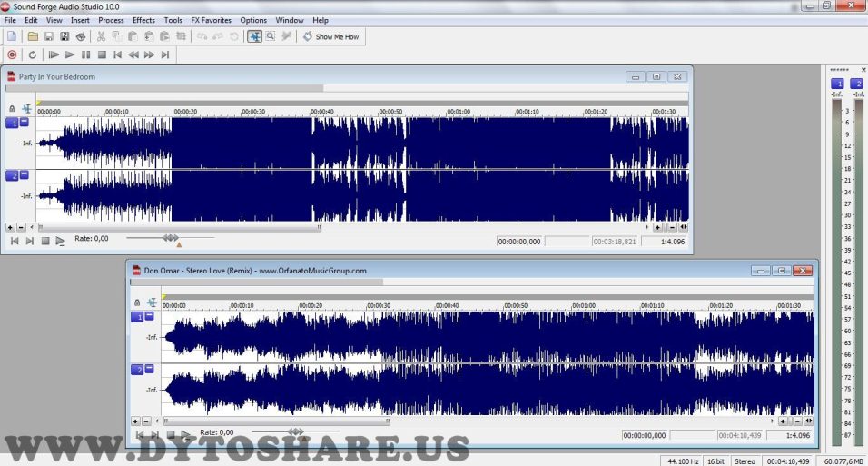
Task: Click edit tool selector in Party In Your Bedroom
Action: [26, 109]
